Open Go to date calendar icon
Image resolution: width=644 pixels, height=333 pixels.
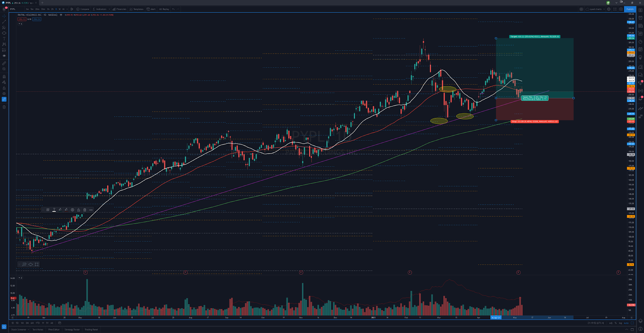pos(60,323)
